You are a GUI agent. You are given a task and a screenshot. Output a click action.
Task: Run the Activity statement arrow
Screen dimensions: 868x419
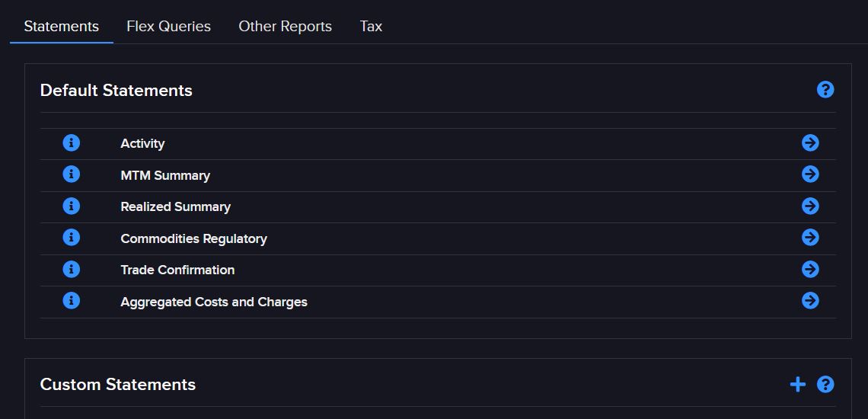click(x=810, y=143)
